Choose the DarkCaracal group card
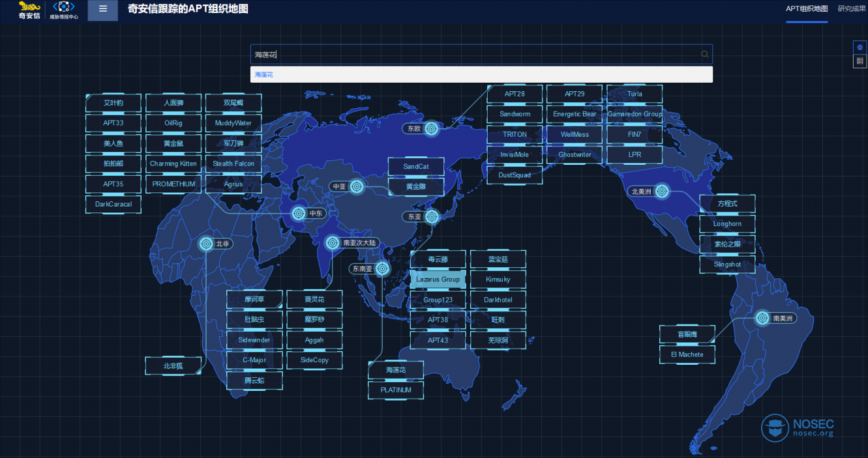The width and height of the screenshot is (868, 458). [113, 204]
